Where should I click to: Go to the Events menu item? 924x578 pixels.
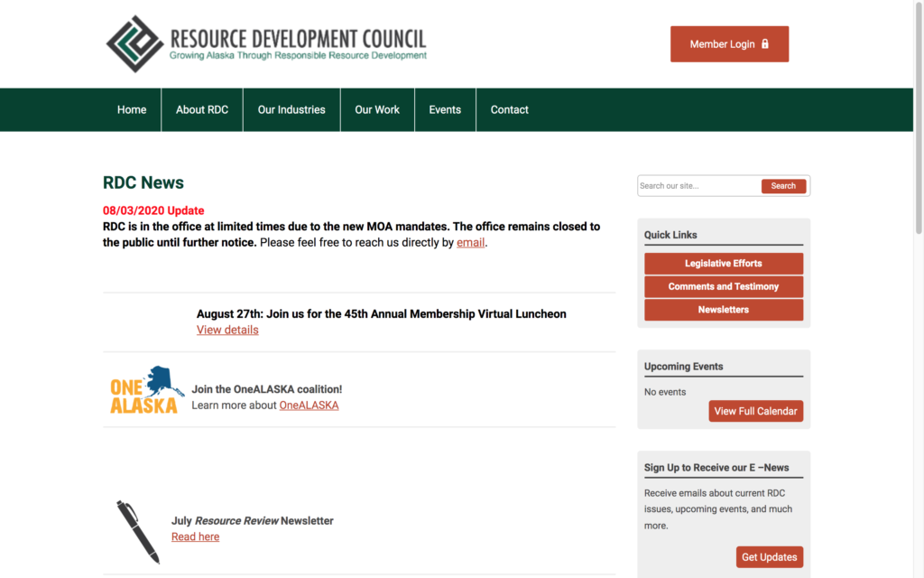445,110
